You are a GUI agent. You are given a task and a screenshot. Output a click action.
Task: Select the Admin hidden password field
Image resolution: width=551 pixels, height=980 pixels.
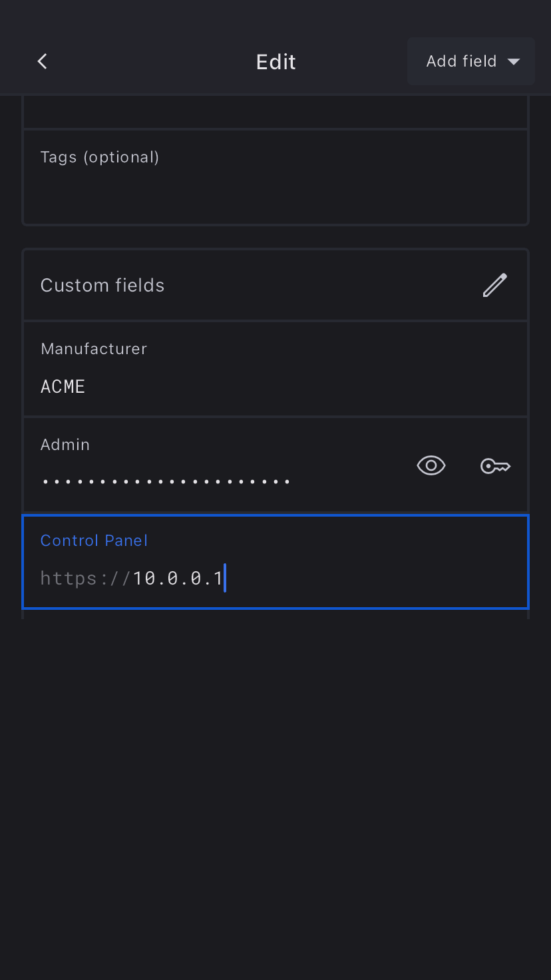(x=166, y=481)
